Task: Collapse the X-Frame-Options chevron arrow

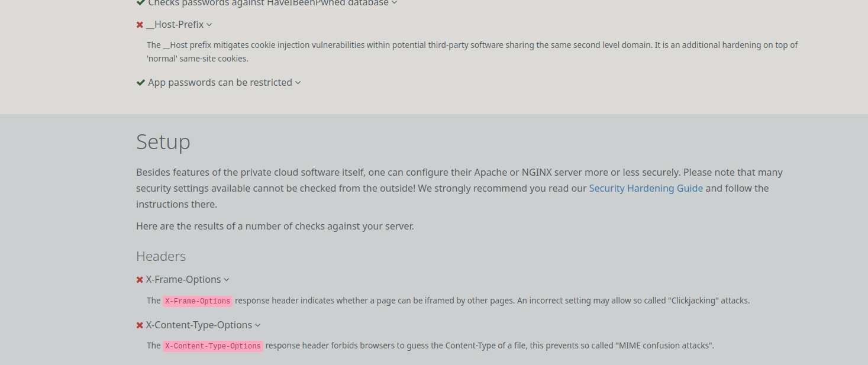Action: (227, 280)
